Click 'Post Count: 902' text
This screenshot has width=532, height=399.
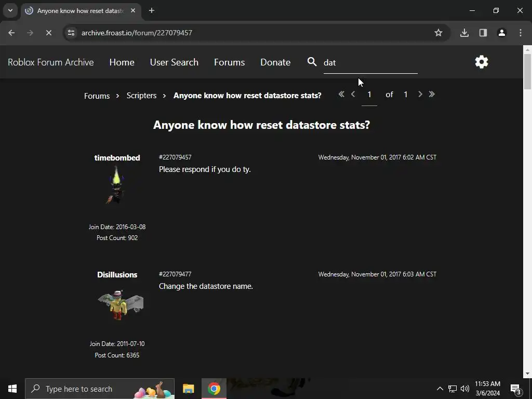pyautogui.click(x=117, y=238)
